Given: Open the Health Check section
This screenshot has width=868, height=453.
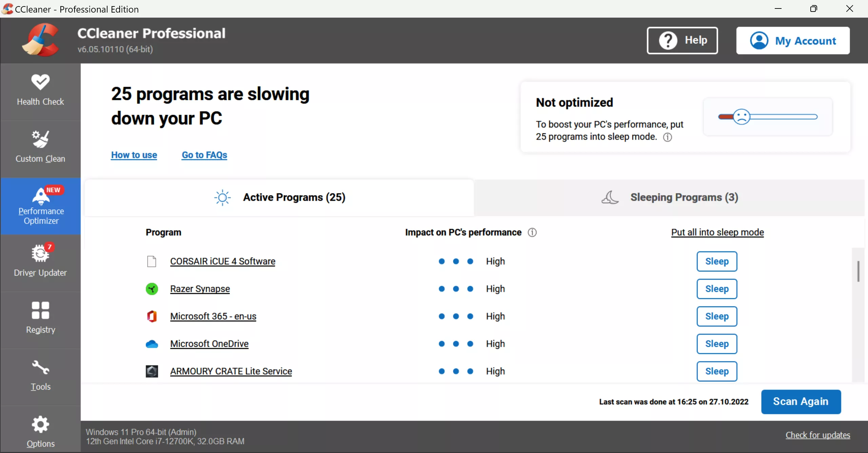Looking at the screenshot, I should (x=40, y=90).
